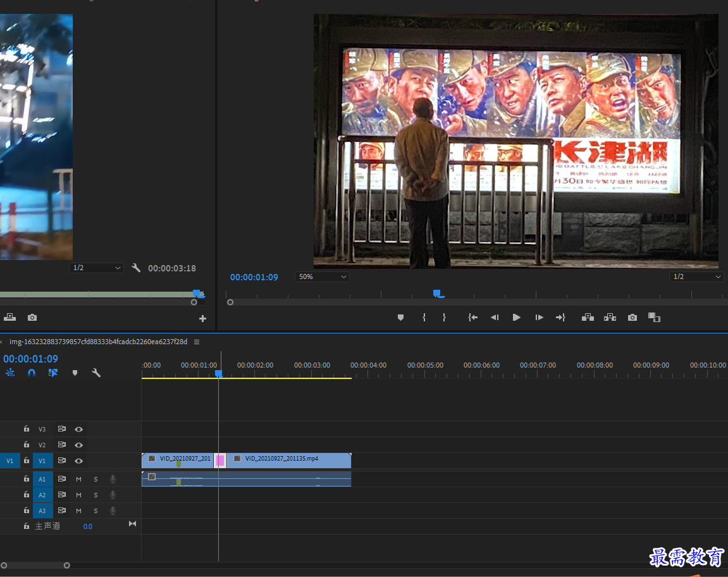Toggle timeline Snap magnet icon
The image size is (728, 577).
[32, 373]
